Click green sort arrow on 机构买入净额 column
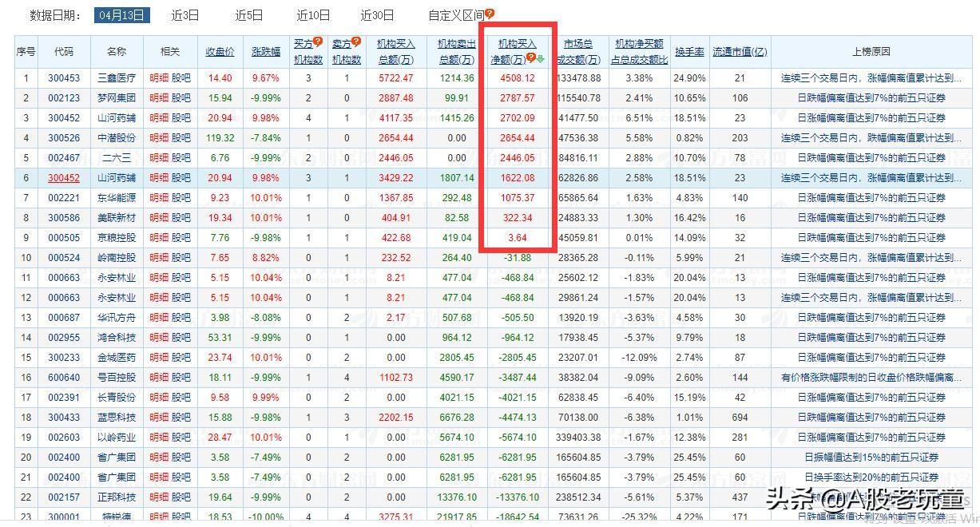980x527 pixels. (x=541, y=58)
